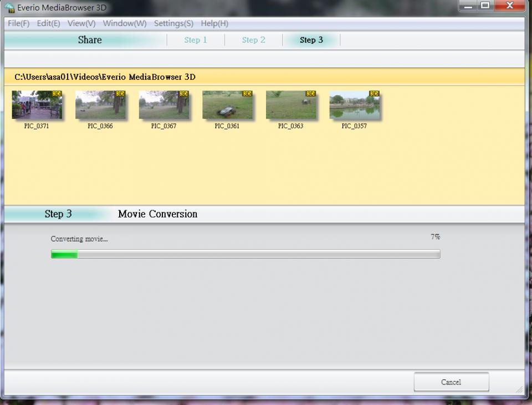Open the Edit(E) menu
The image size is (532, 405).
point(49,23)
